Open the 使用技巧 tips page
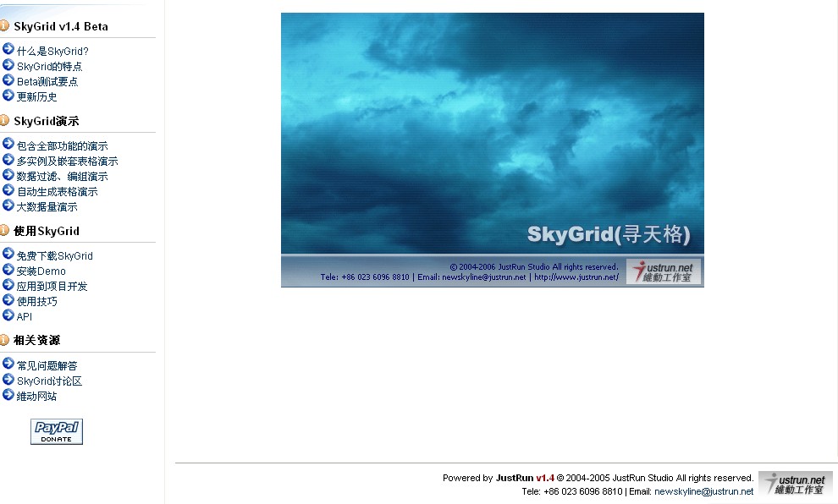Image resolution: width=838 pixels, height=504 pixels. click(37, 302)
